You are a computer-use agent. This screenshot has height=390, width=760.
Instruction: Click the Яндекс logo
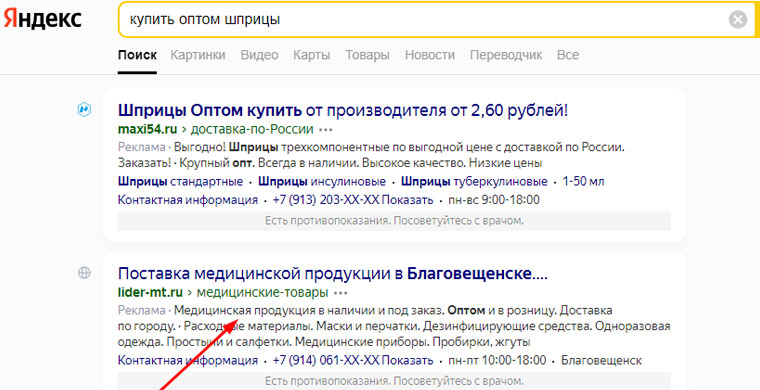42,20
